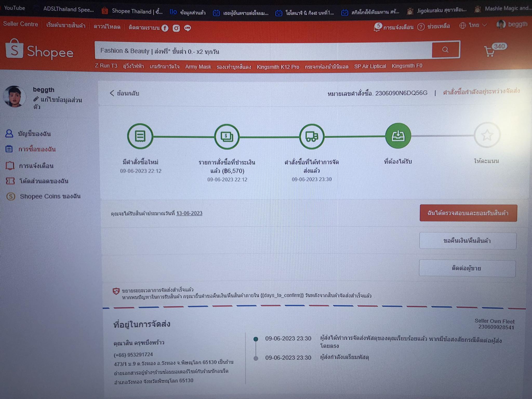Click tracking number 230609028541
The height and width of the screenshot is (399, 532).
(496, 327)
